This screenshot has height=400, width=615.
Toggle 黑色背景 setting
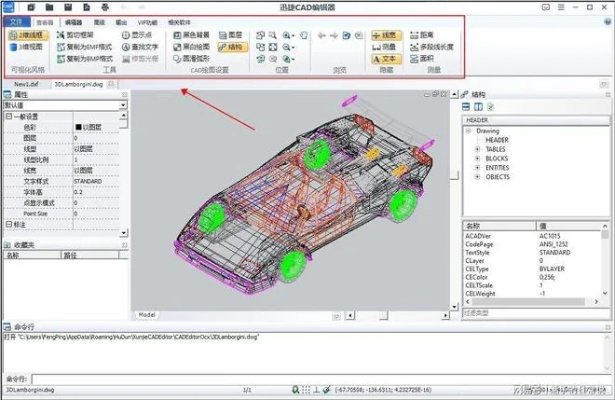pyautogui.click(x=191, y=35)
